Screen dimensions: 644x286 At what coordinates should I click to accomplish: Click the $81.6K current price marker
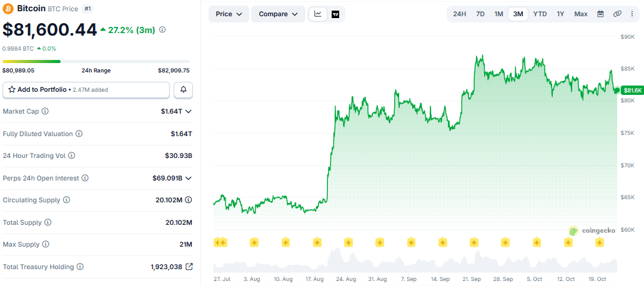[x=632, y=91]
